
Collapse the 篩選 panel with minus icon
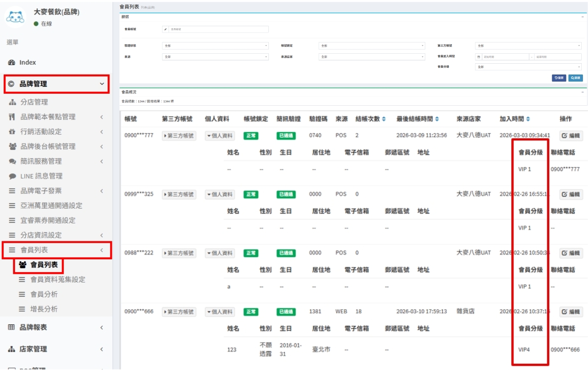coord(582,17)
